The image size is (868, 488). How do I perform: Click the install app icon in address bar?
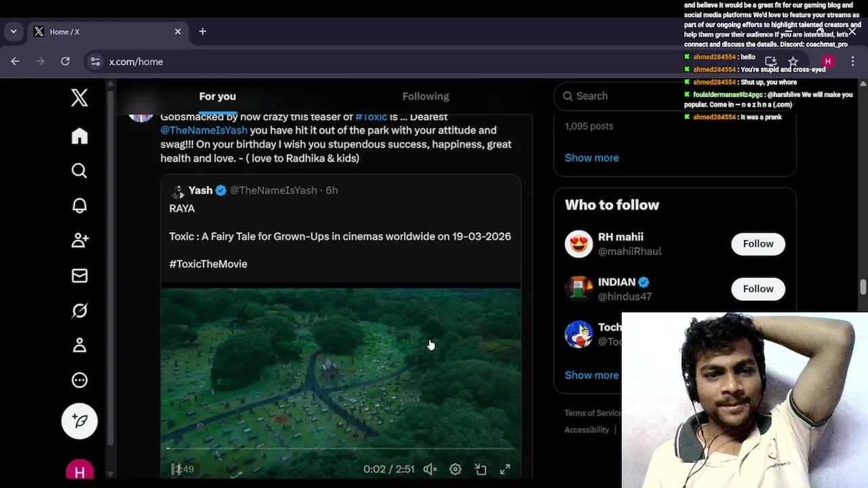coord(770,61)
